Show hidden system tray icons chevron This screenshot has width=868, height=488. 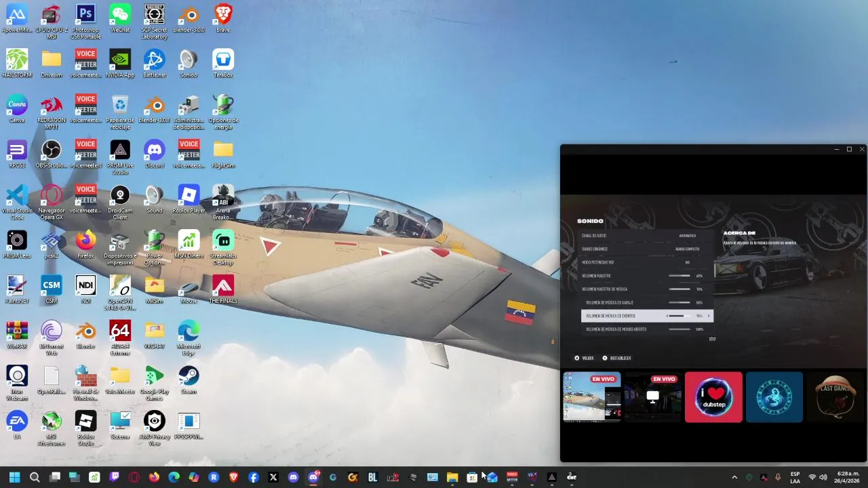[x=734, y=477]
